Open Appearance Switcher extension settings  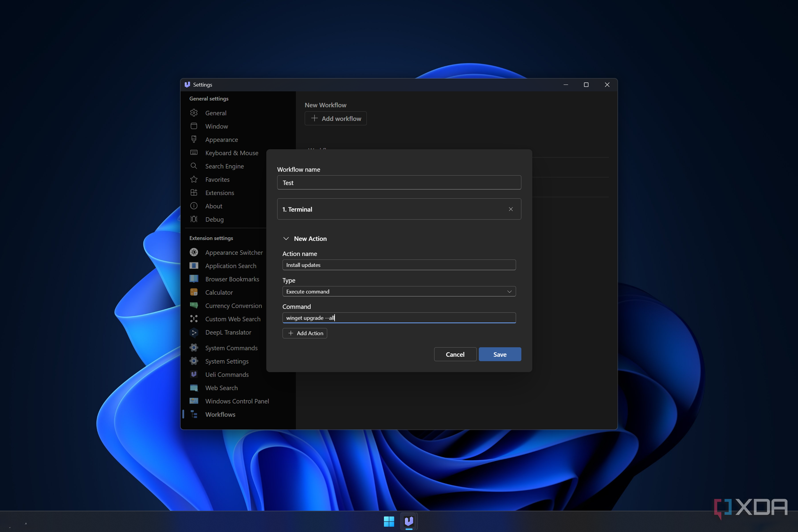(x=234, y=252)
